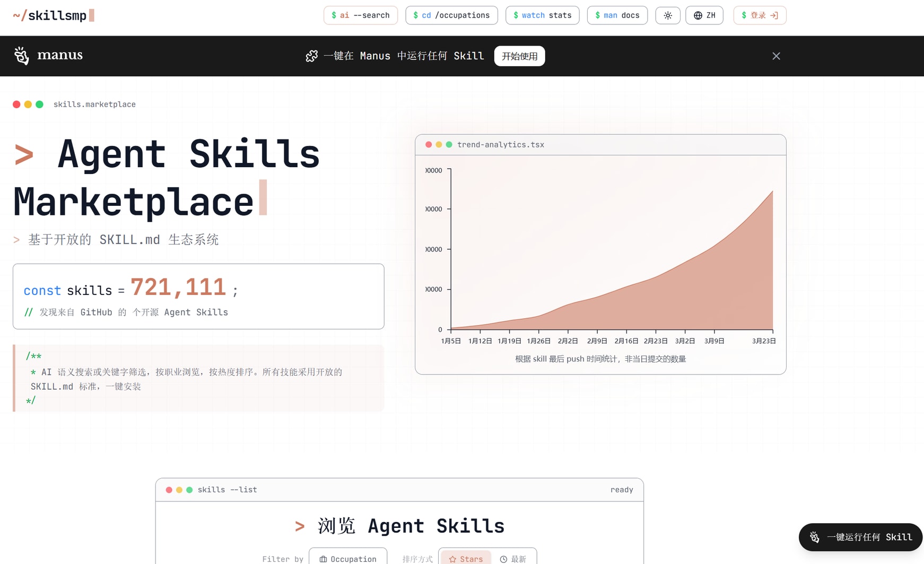The width and height of the screenshot is (924, 564).
Task: Click the login button with arrow icon
Action: 759,15
